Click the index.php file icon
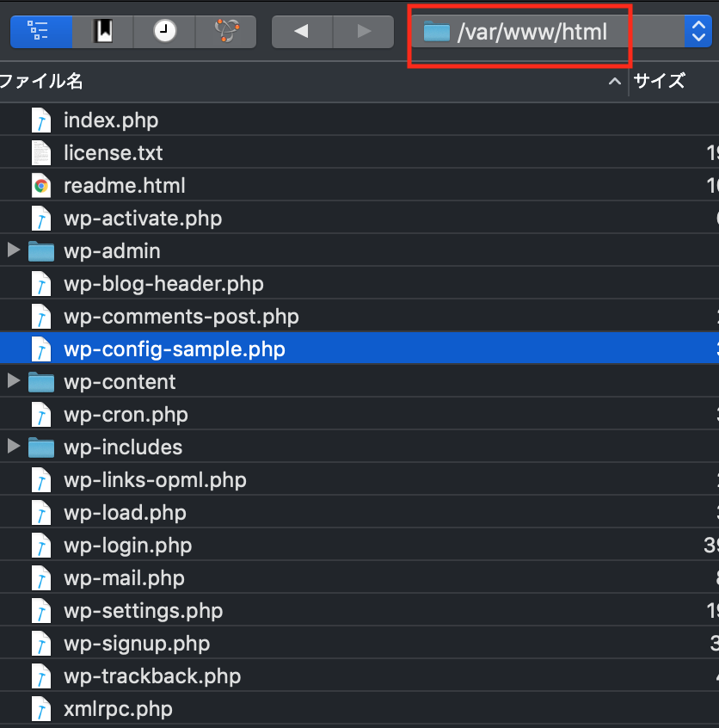The image size is (719, 728). [x=40, y=120]
